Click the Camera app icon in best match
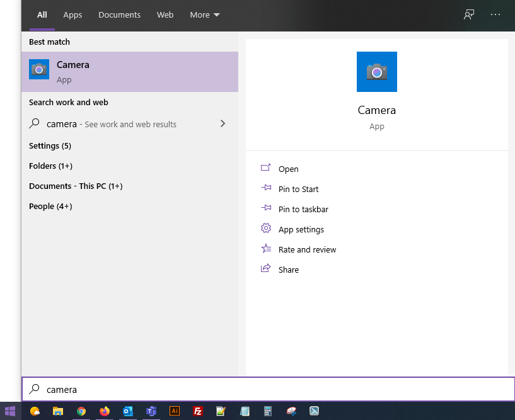This screenshot has height=420, width=515. 39,69
